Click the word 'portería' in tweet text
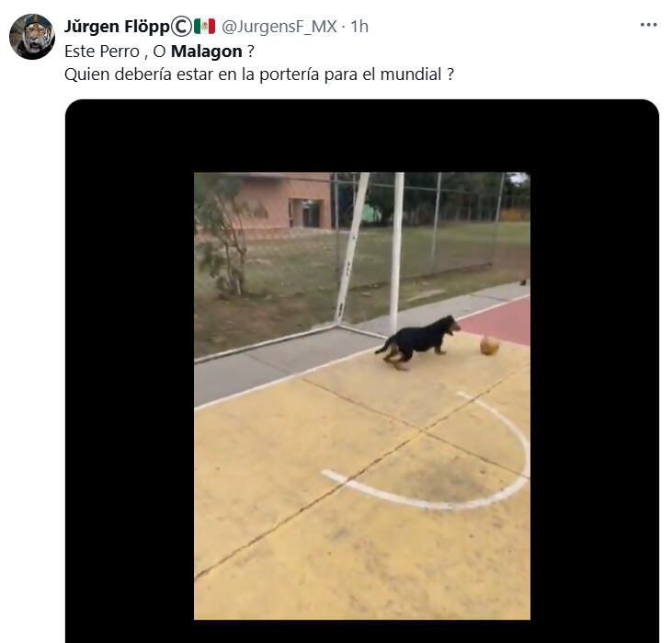The width and height of the screenshot is (672, 643). coord(290,75)
